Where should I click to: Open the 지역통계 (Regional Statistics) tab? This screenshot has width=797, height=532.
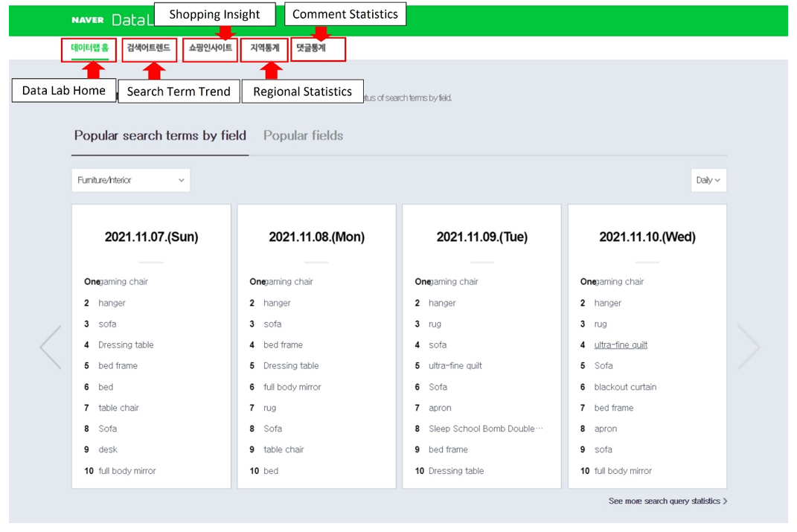pos(265,48)
